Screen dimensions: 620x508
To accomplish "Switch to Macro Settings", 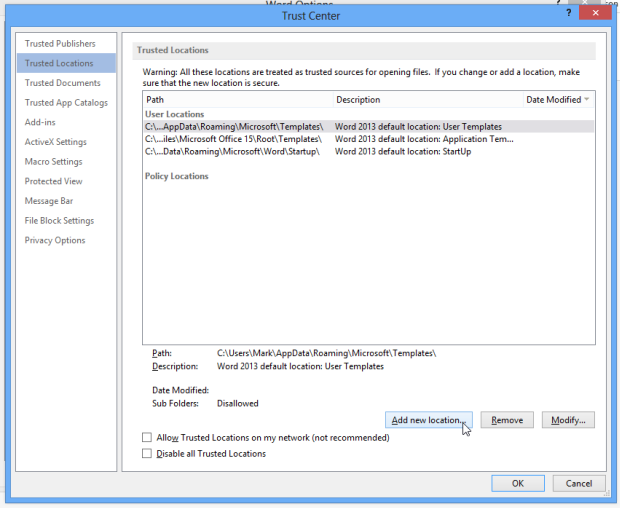I will point(53,162).
